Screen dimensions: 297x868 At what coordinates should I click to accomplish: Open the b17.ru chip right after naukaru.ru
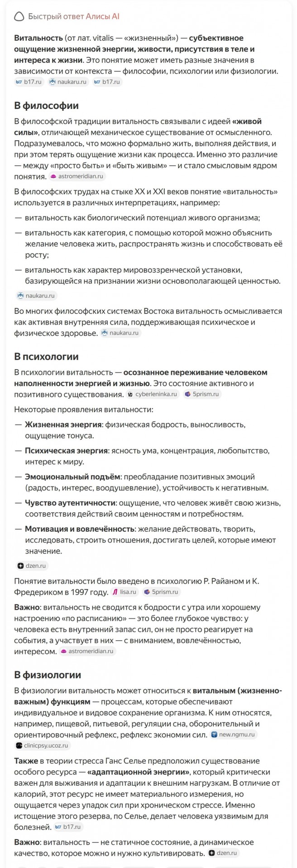point(107,82)
